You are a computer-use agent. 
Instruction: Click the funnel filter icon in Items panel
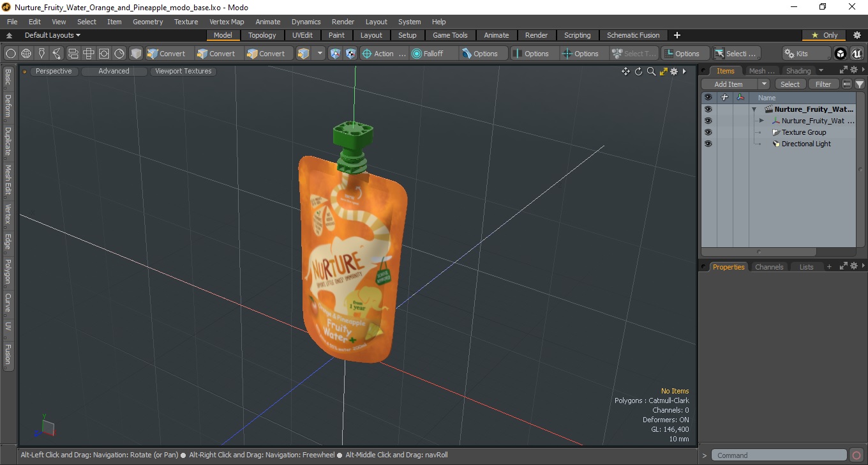[x=860, y=84]
